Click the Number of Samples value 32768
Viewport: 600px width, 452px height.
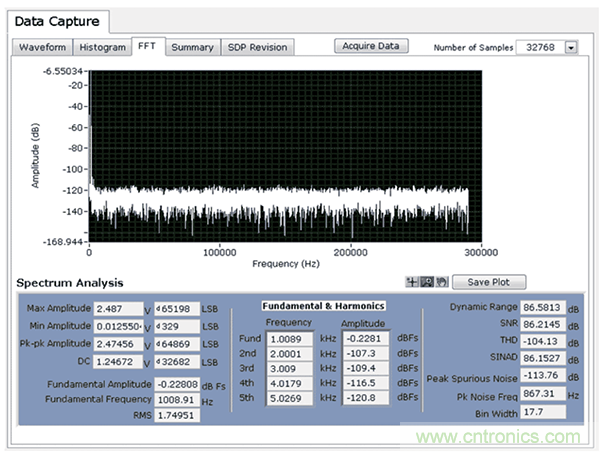540,47
